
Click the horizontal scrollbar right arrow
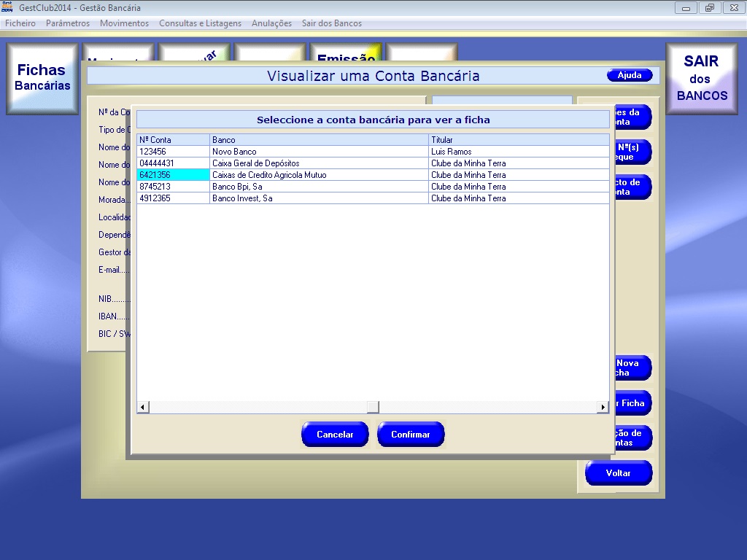(x=603, y=407)
